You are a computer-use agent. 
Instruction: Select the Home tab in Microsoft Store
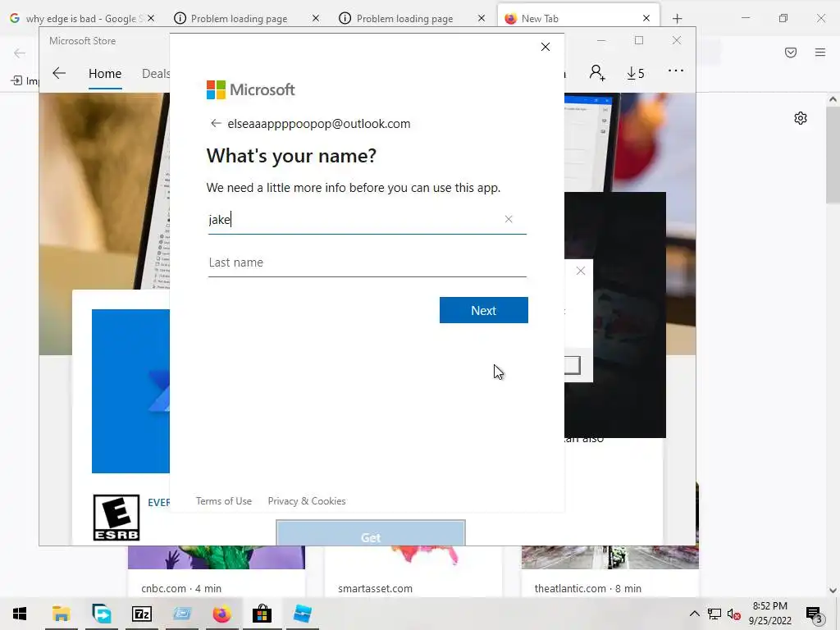(x=105, y=73)
